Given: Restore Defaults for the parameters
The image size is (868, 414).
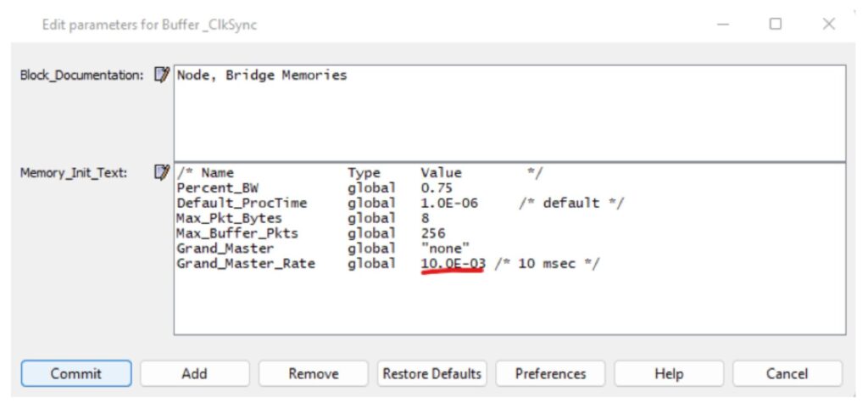Looking at the screenshot, I should [431, 373].
